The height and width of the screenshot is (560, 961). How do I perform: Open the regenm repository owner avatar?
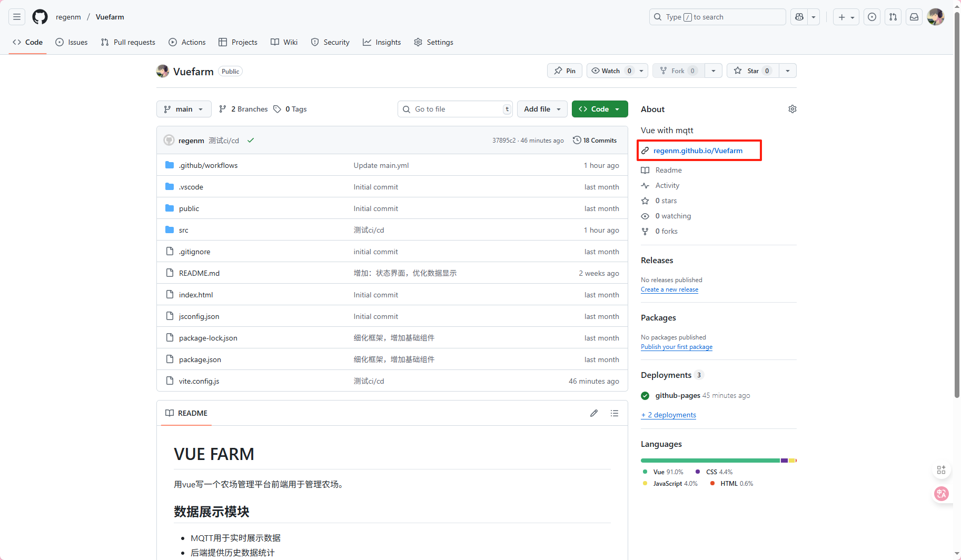[x=163, y=71]
